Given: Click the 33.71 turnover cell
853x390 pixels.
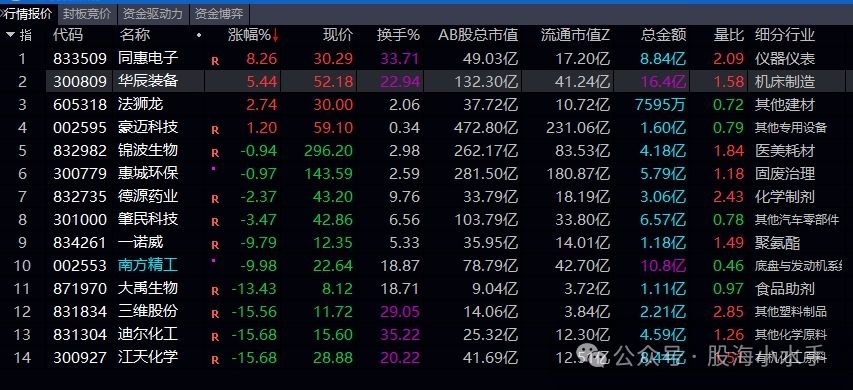Looking at the screenshot, I should [x=399, y=58].
